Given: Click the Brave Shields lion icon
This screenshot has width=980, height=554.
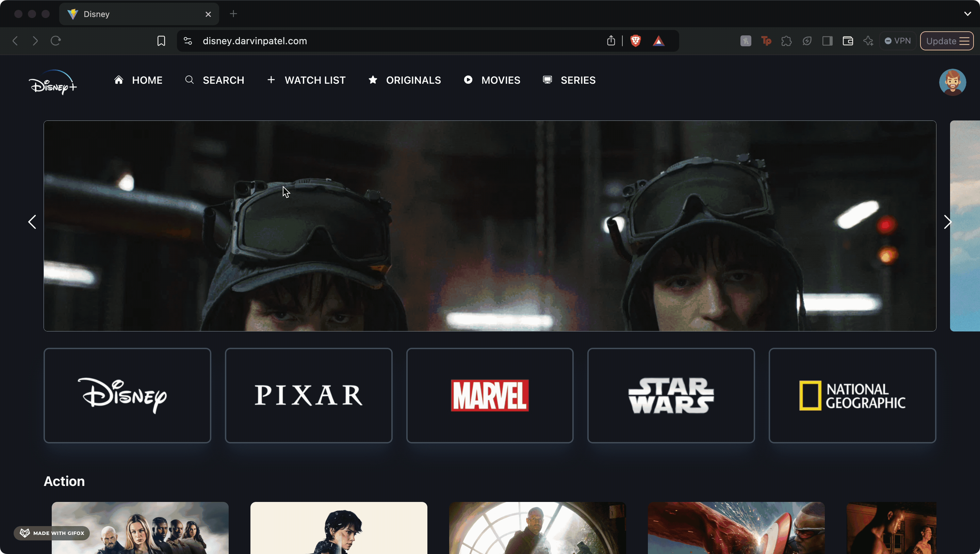Looking at the screenshot, I should (635, 41).
